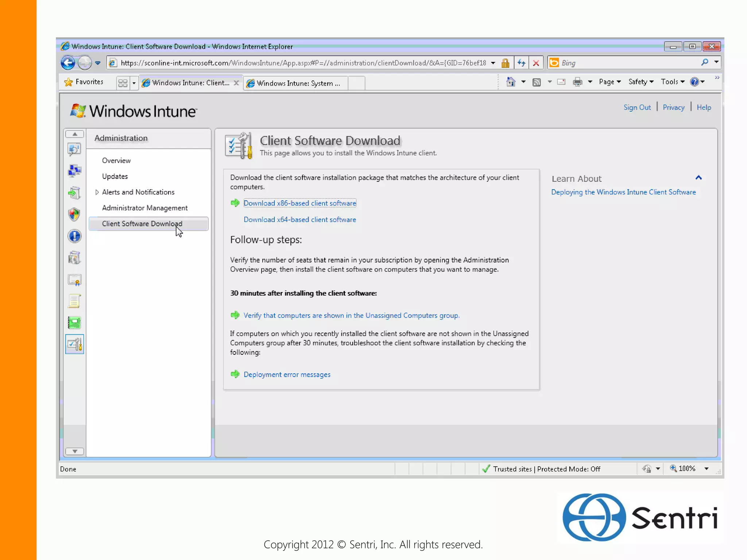
Task: Collapse the Learn About section
Action: [698, 178]
